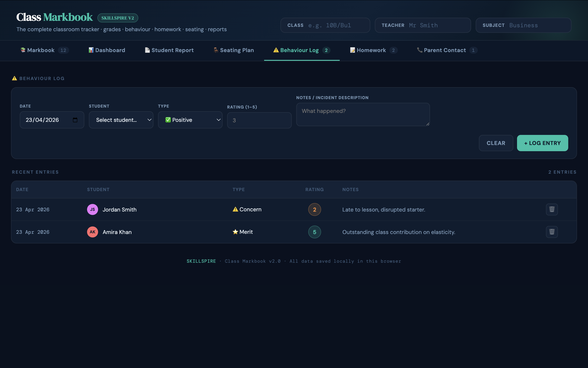Click Amira Khan's AK avatar
The height and width of the screenshot is (368, 588).
92,232
